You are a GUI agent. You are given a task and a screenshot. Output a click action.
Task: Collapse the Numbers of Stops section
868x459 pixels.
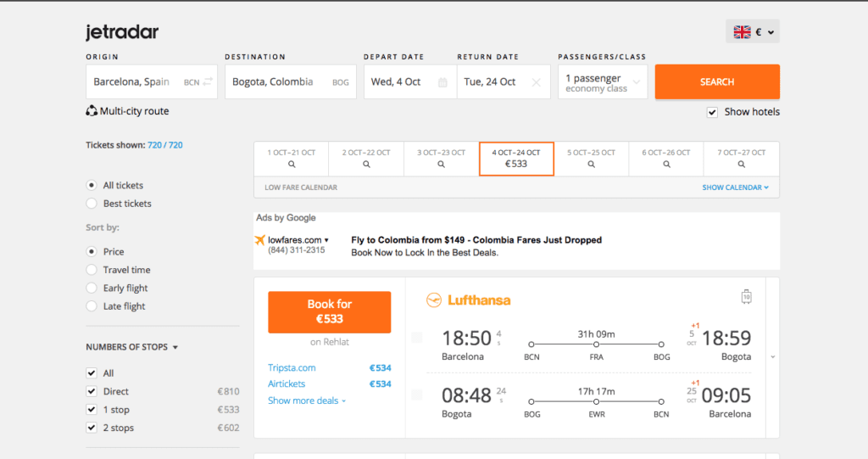131,347
